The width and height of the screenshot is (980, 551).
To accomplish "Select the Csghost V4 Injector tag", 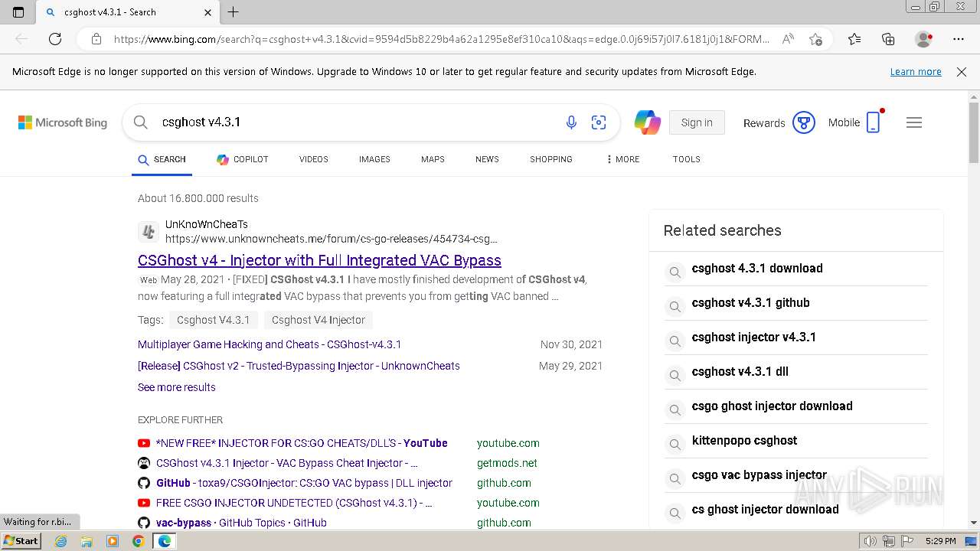I will tap(318, 320).
